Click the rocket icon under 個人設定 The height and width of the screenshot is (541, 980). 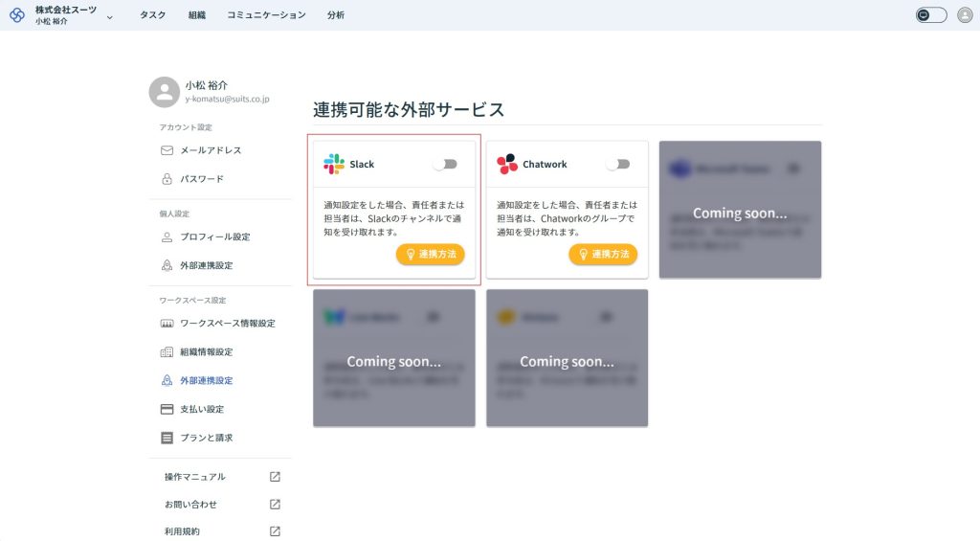tap(167, 265)
